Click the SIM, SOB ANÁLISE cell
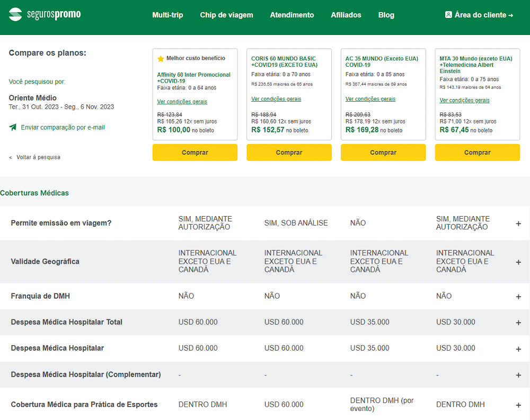 pyautogui.click(x=296, y=223)
